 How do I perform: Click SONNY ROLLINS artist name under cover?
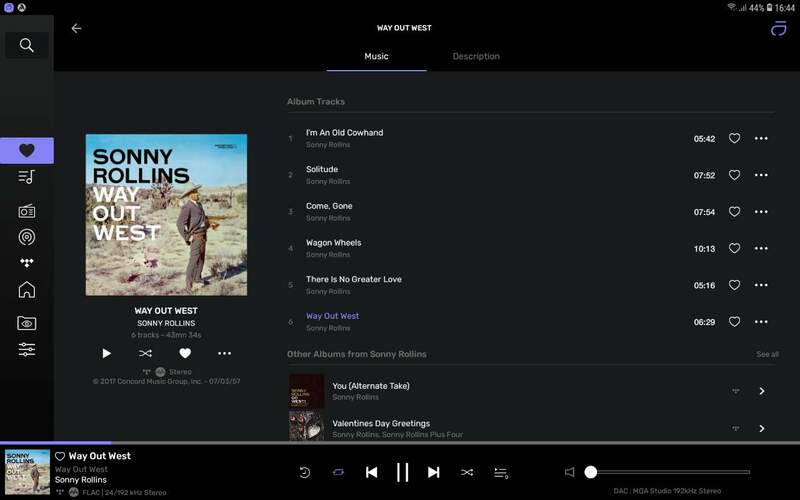point(166,323)
